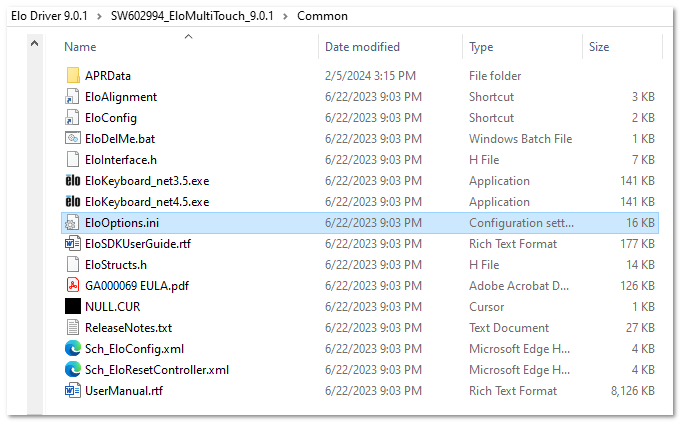Click the navigation pane scroll up arrow
The width and height of the screenshot is (680, 422).
35,43
